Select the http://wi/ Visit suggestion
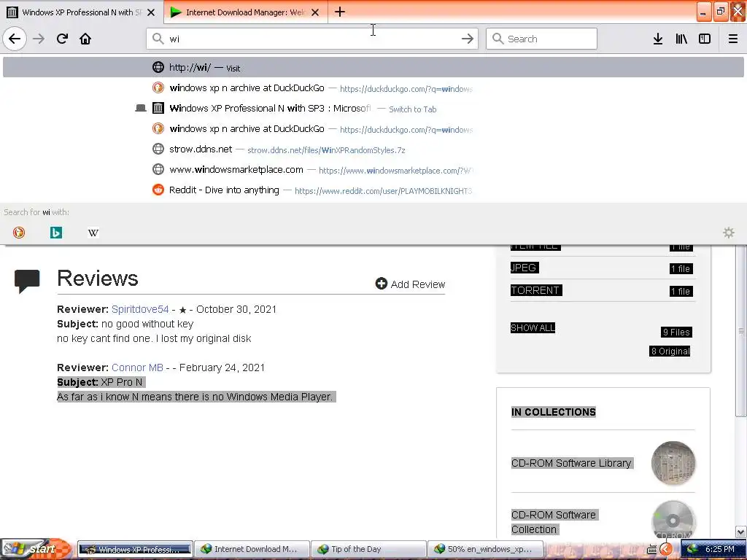 click(x=373, y=67)
